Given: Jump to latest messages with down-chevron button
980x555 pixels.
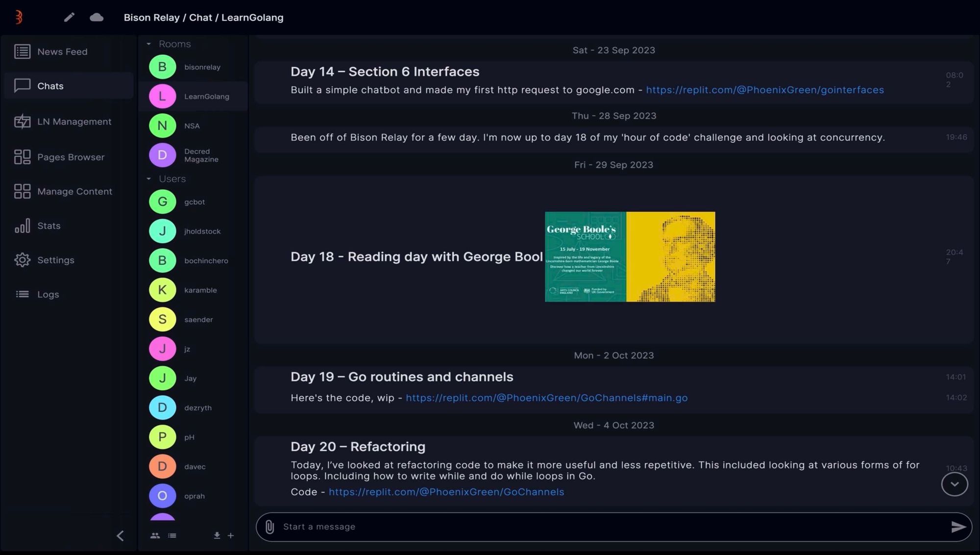Looking at the screenshot, I should [x=954, y=484].
